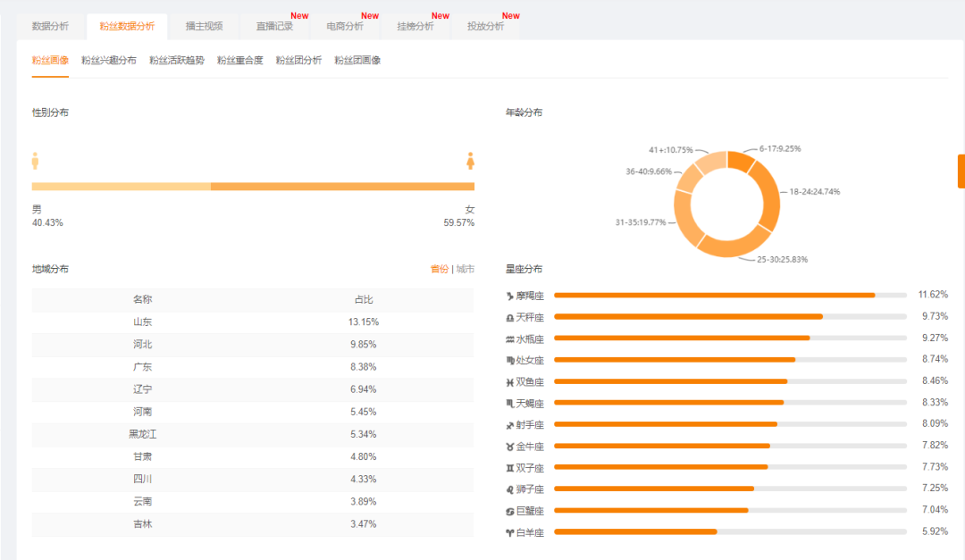
Task: Open the 数据分析 tab
Action: (x=50, y=27)
